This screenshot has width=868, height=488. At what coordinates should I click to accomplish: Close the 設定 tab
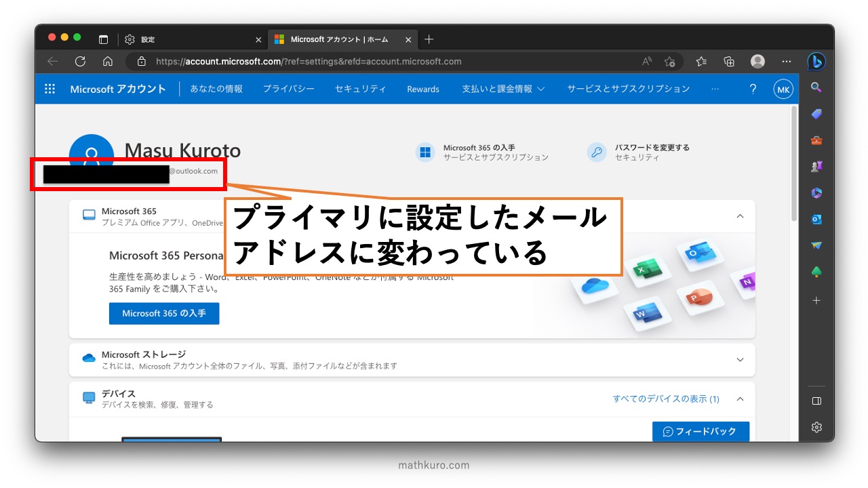257,39
